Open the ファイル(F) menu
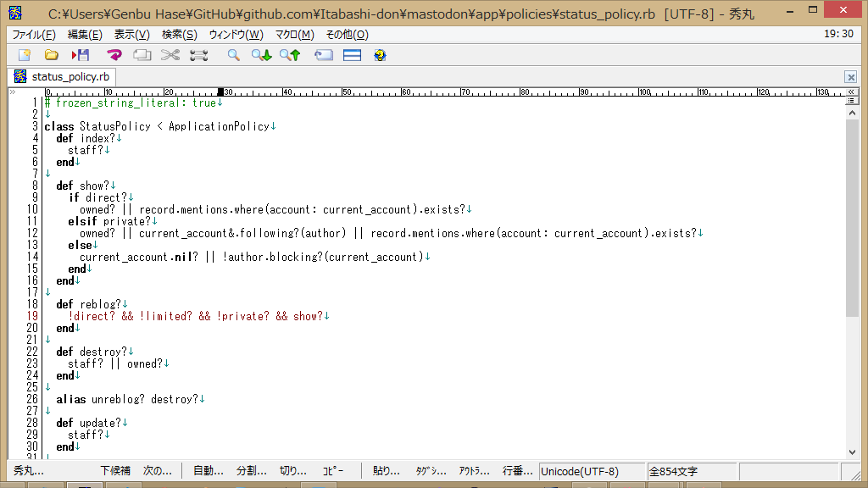This screenshot has width=868, height=488. [x=34, y=35]
